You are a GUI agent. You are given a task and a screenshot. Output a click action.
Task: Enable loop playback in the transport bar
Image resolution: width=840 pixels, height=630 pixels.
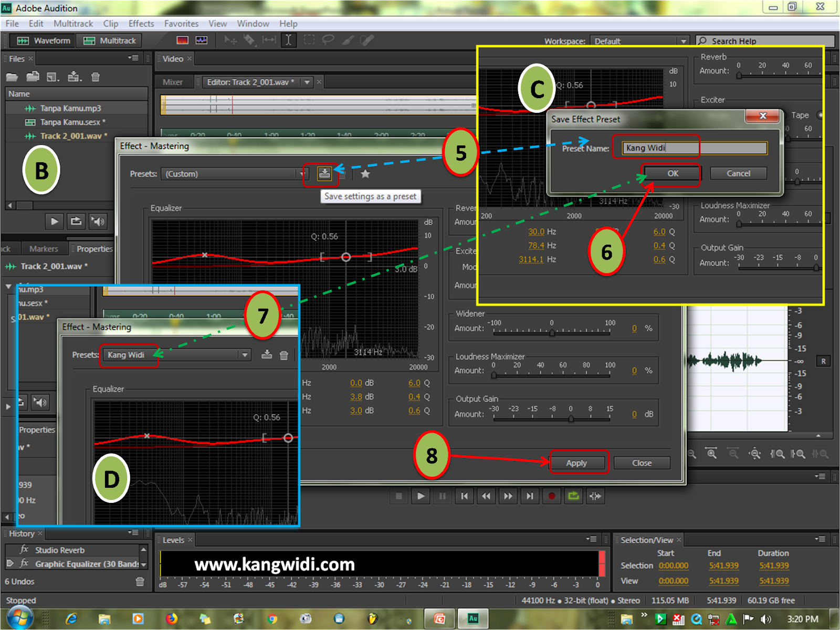click(573, 496)
